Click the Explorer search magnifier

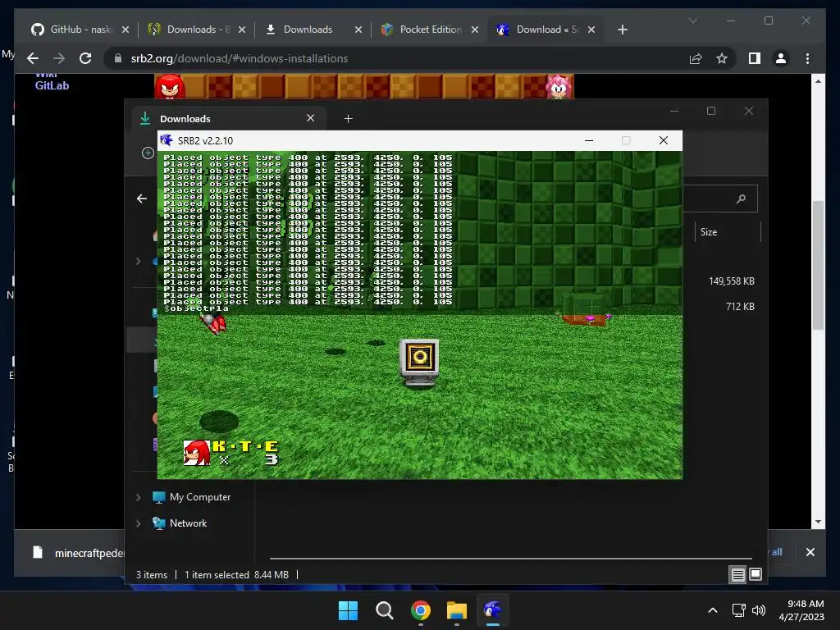pos(741,199)
